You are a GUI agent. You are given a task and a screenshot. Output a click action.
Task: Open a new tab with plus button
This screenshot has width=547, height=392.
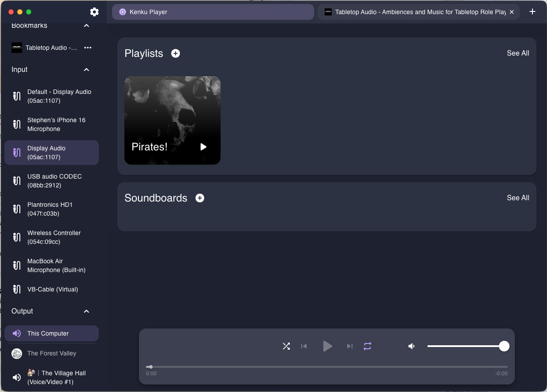pos(532,12)
